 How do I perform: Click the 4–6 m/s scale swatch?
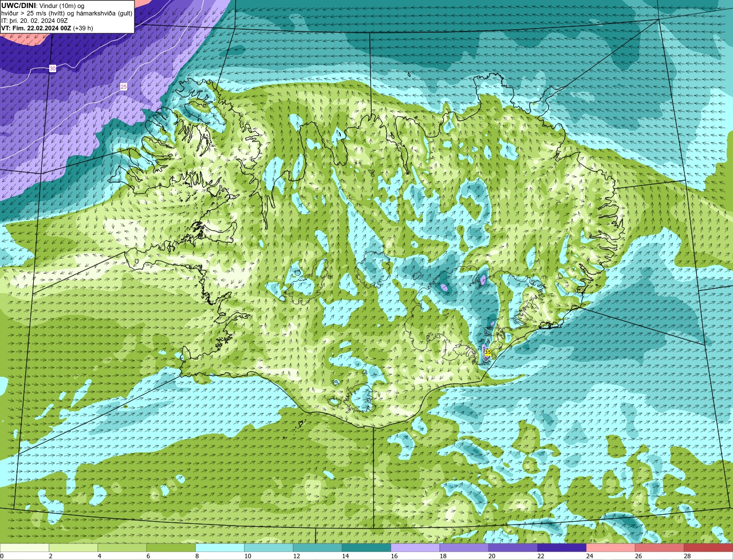click(x=122, y=547)
